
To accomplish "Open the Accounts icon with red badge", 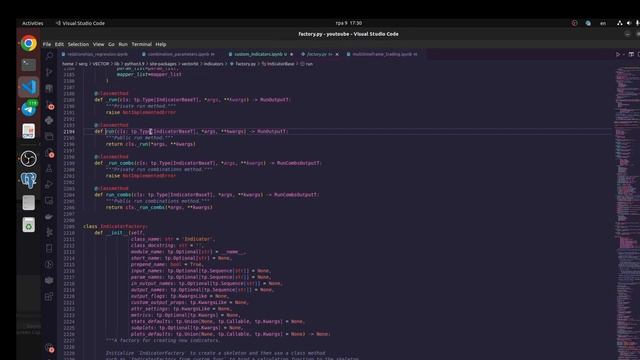I will pos(49,348).
